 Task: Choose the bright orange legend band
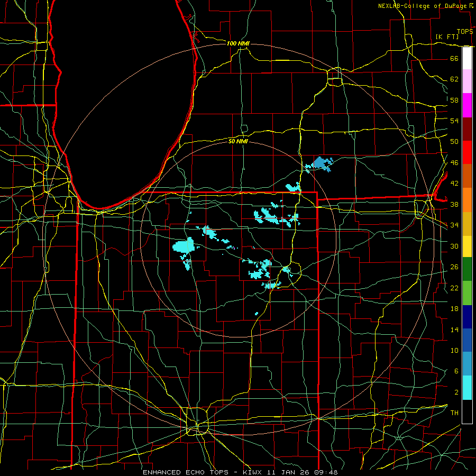click(x=467, y=200)
